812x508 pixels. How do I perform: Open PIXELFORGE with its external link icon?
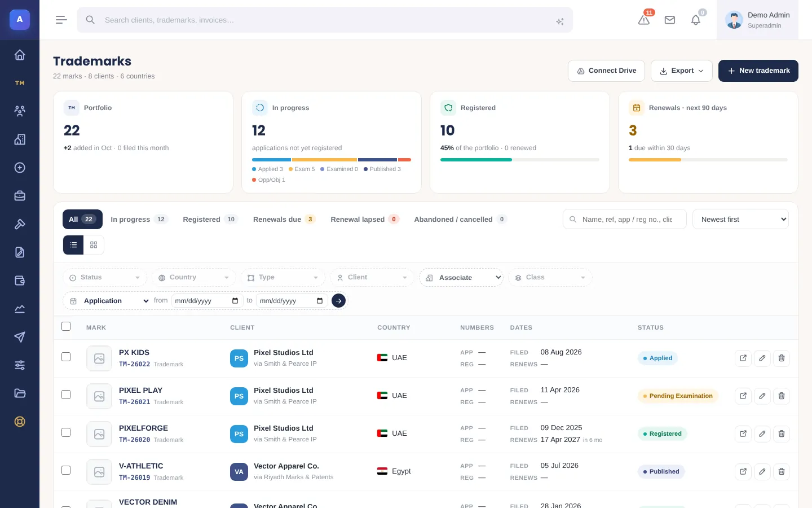(743, 433)
